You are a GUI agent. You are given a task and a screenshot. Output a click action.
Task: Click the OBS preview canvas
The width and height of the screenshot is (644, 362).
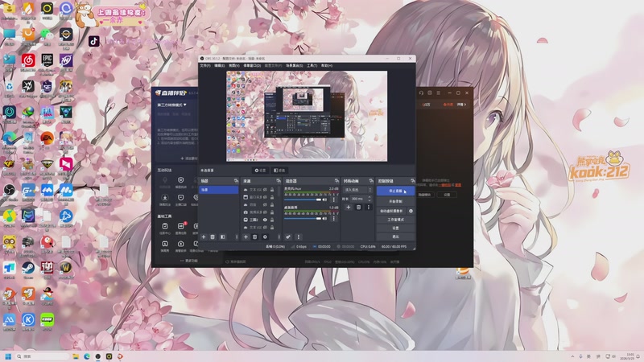point(307,116)
